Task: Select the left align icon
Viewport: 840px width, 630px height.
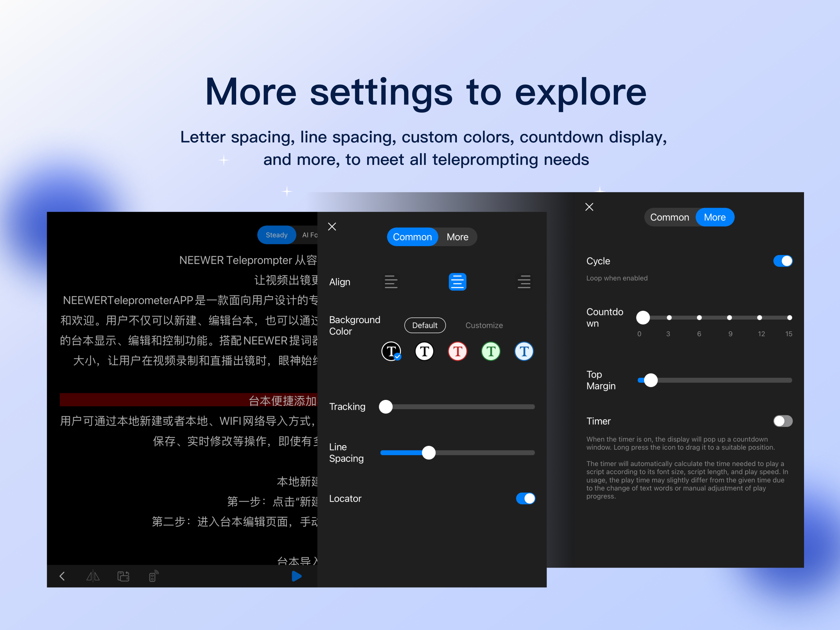Action: click(x=391, y=282)
